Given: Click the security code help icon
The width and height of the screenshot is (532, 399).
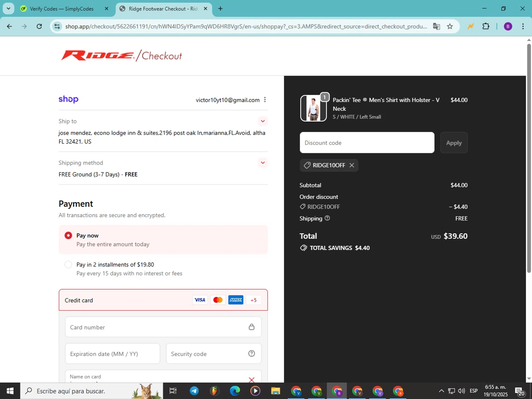Looking at the screenshot, I should point(251,354).
